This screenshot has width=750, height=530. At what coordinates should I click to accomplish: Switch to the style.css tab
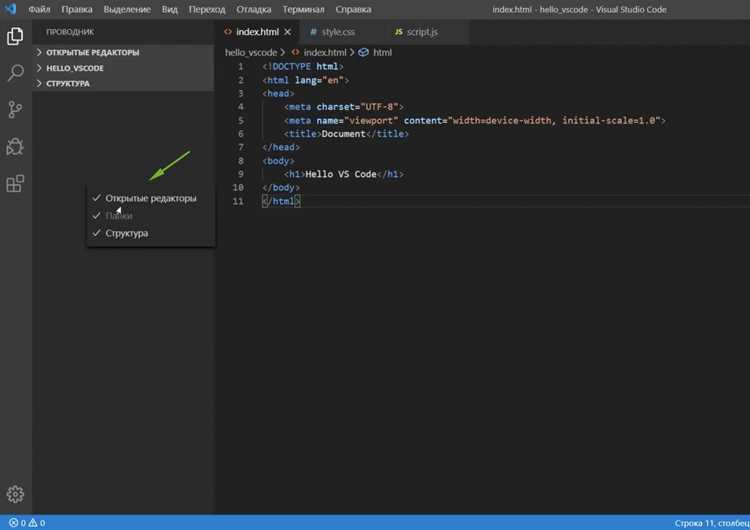tap(337, 32)
